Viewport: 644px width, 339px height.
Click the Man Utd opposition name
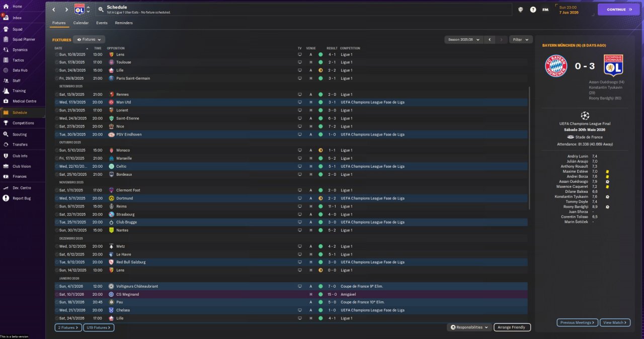pyautogui.click(x=123, y=102)
